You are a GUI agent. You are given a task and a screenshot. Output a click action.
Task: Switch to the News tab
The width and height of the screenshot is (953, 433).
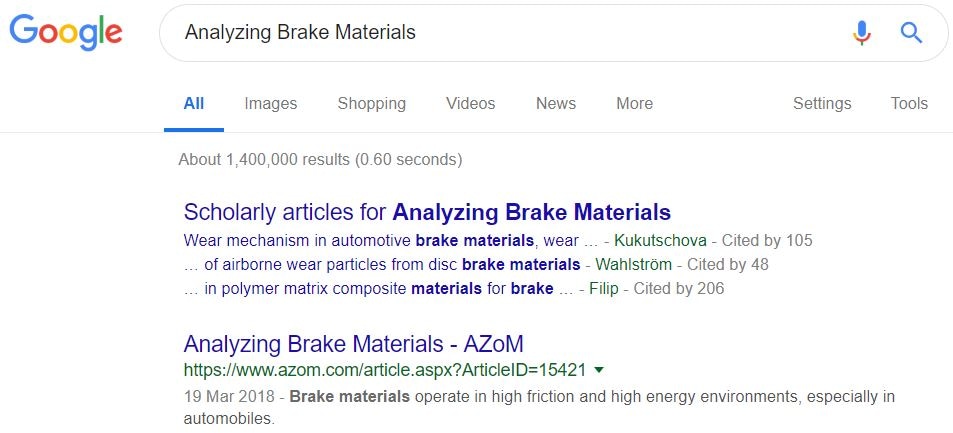coord(556,103)
